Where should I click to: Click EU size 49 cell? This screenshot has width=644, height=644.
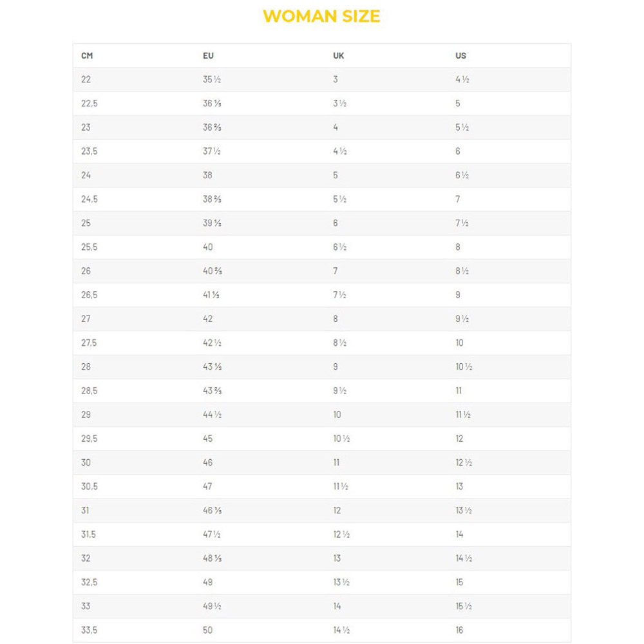(207, 582)
